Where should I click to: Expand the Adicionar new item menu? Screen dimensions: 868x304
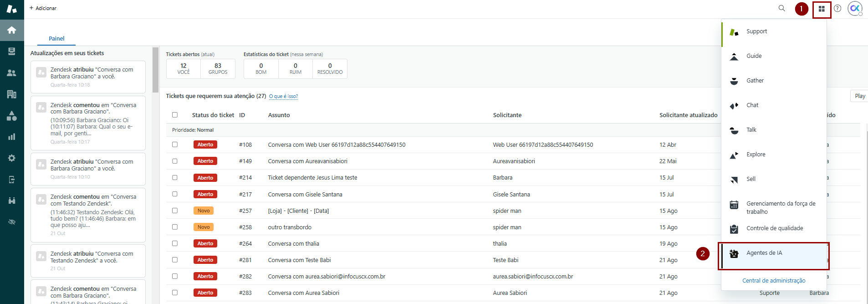[43, 8]
